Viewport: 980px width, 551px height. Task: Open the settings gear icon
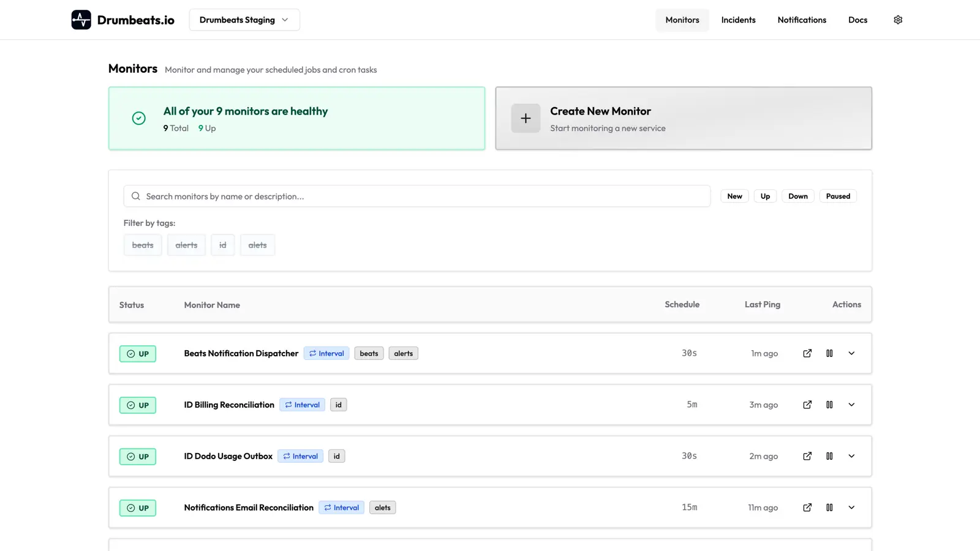(898, 20)
